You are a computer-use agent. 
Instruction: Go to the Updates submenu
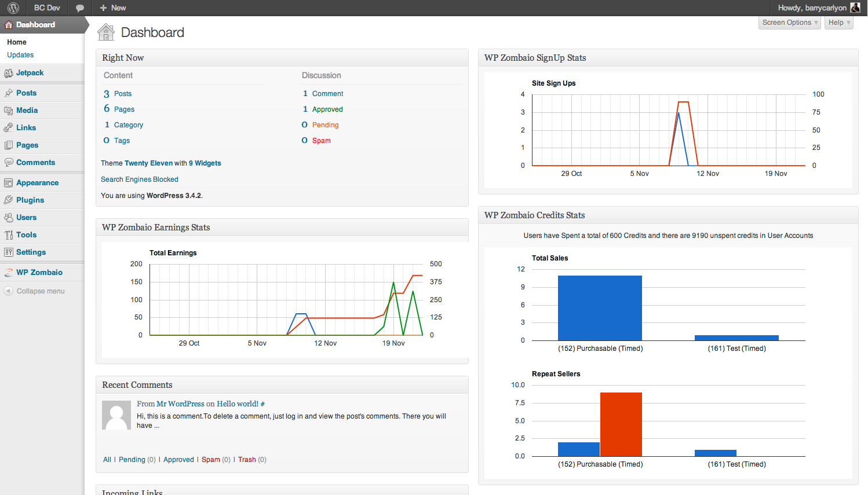[20, 55]
